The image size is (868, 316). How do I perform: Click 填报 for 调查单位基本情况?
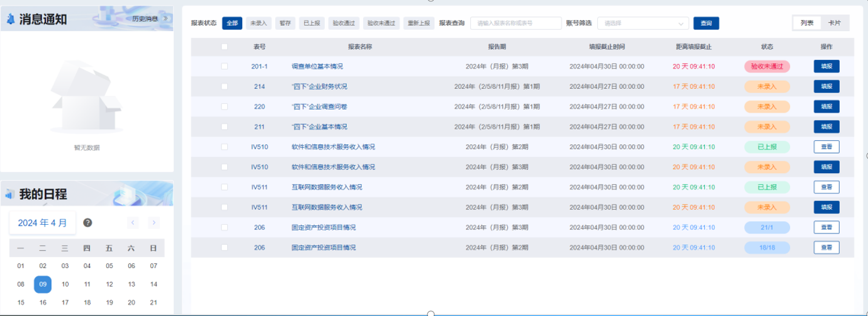point(826,66)
